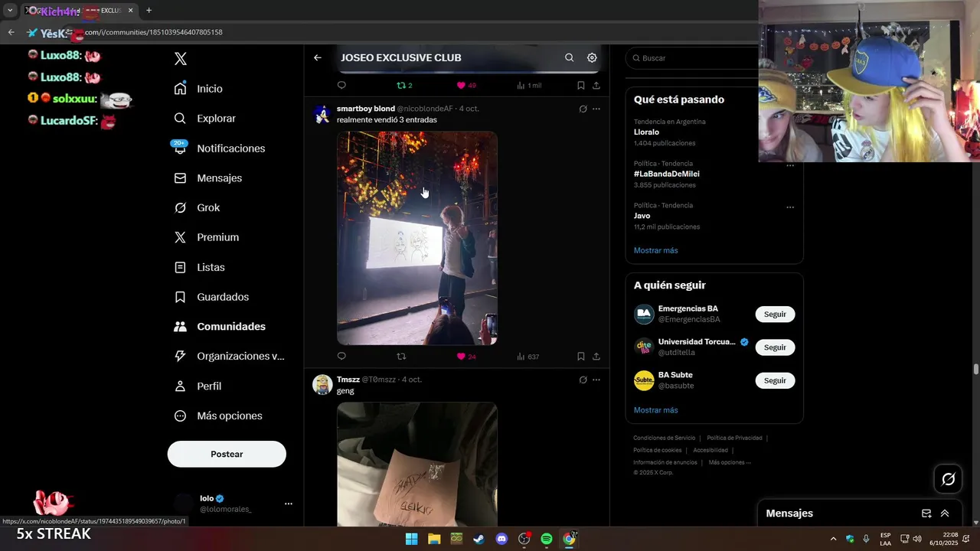
Task: Open the X logo home icon
Action: (181, 59)
